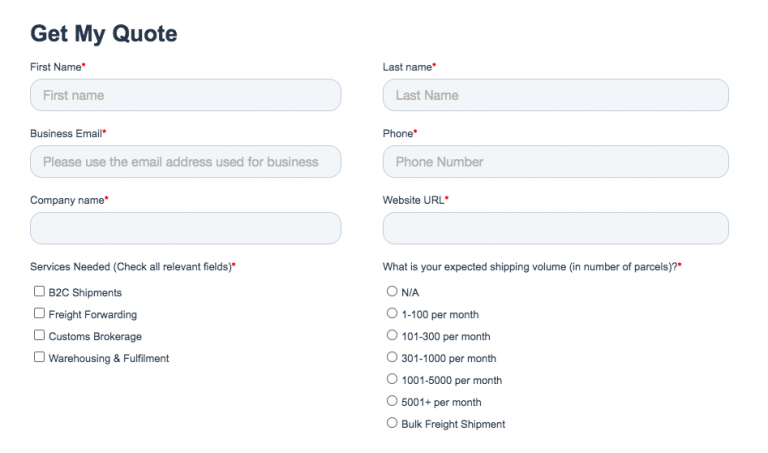Click the Get My Quote heading
The width and height of the screenshot is (768, 453).
104,33
